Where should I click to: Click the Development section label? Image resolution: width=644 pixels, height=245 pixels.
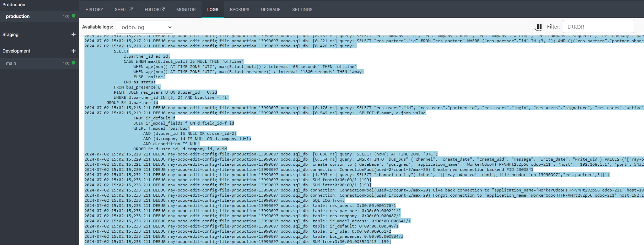coord(16,51)
